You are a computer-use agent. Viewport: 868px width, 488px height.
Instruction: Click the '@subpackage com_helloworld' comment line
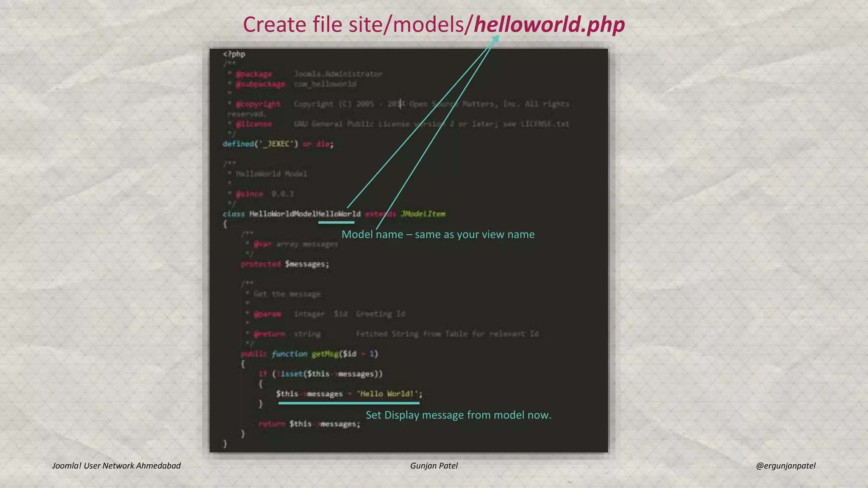292,84
